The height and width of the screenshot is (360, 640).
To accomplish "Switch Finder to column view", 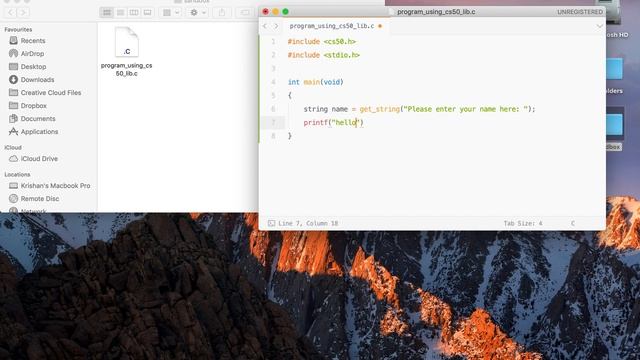I will pos(134,13).
